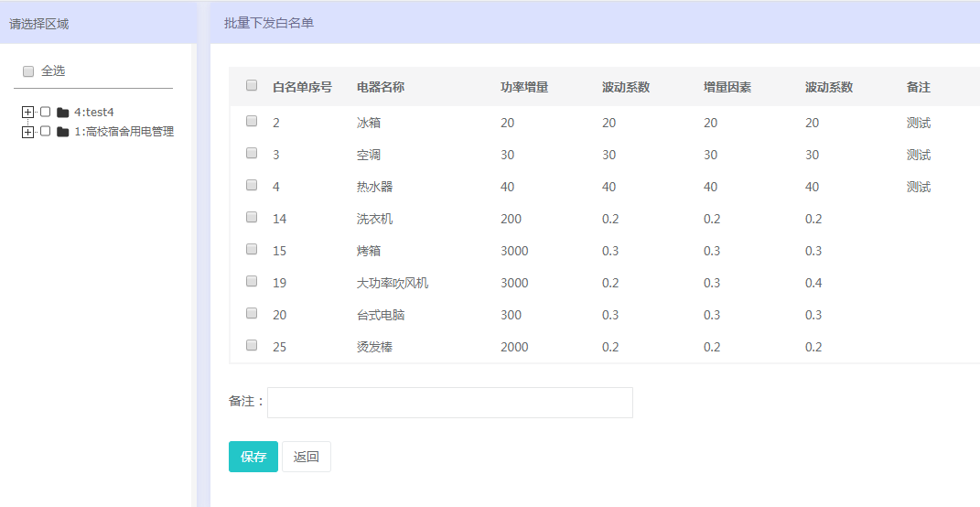980x507 pixels.
Task: Select the 冰箱 row checkbox
Action: pyautogui.click(x=252, y=121)
